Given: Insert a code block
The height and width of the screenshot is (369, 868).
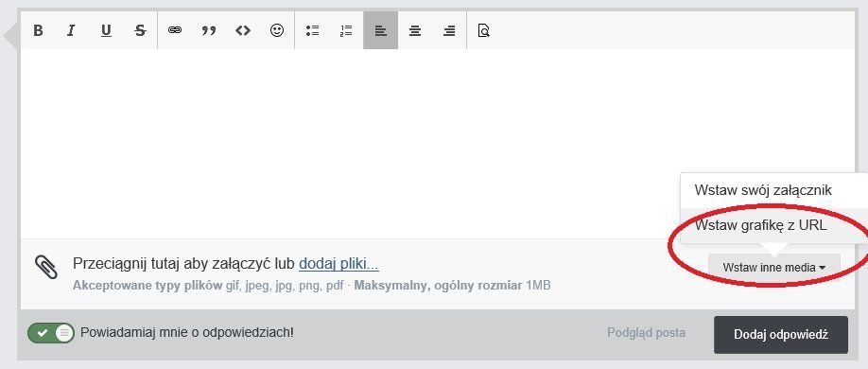Looking at the screenshot, I should [x=243, y=30].
